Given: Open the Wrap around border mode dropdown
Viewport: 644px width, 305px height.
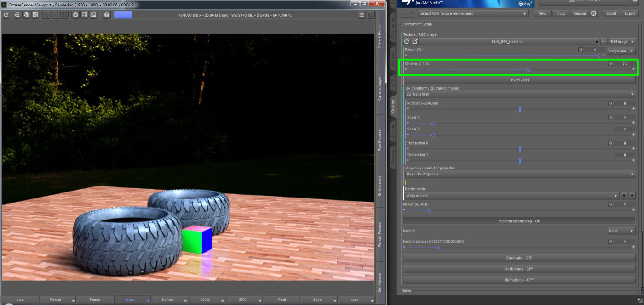Looking at the screenshot, I should click(512, 195).
